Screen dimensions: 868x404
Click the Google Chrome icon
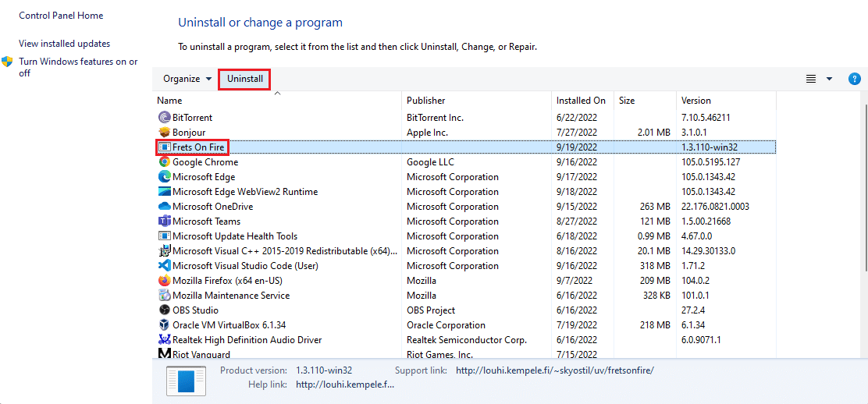click(164, 162)
